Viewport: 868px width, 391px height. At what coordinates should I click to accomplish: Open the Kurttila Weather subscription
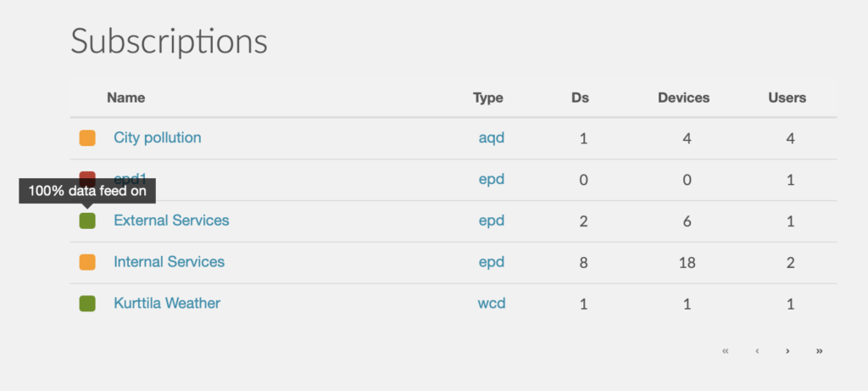click(167, 303)
